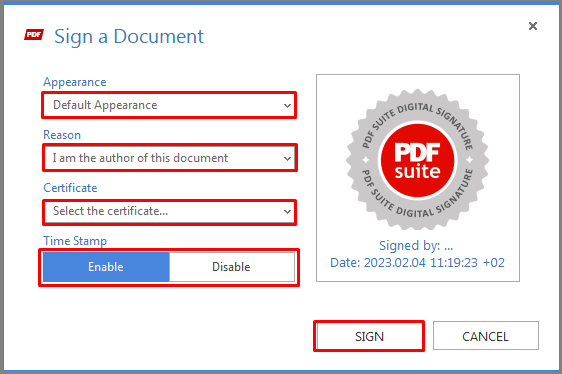Click the PDF suite red circle emblem

[x=418, y=160]
